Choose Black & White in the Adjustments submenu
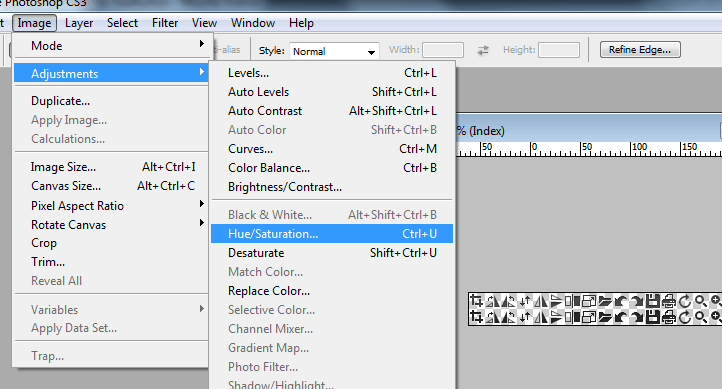Image resolution: width=722 pixels, height=389 pixels. coord(332,215)
